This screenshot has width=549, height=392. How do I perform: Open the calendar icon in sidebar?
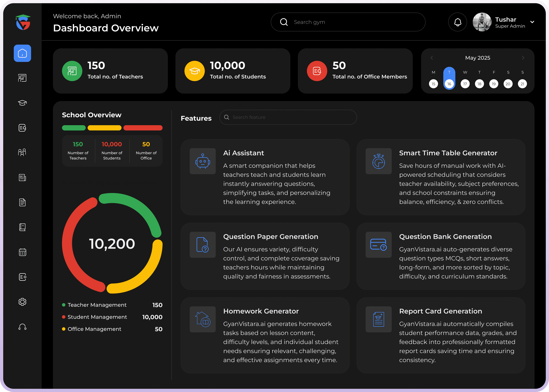click(22, 252)
